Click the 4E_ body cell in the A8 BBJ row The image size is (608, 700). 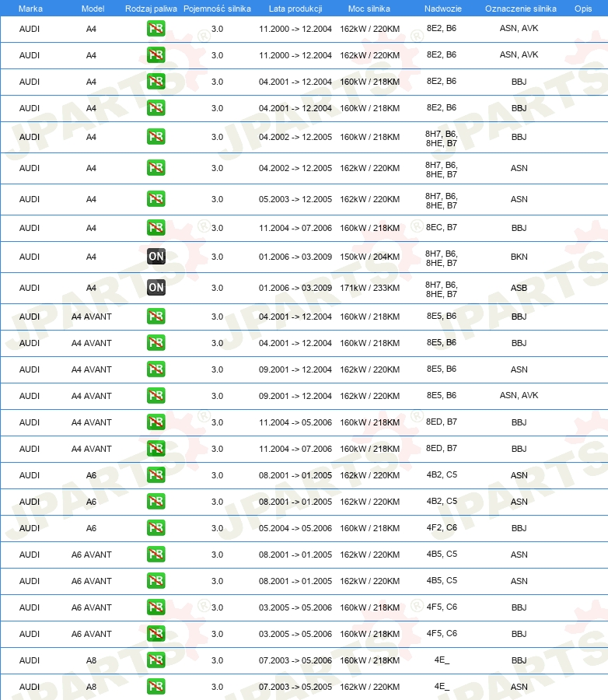[442, 660]
